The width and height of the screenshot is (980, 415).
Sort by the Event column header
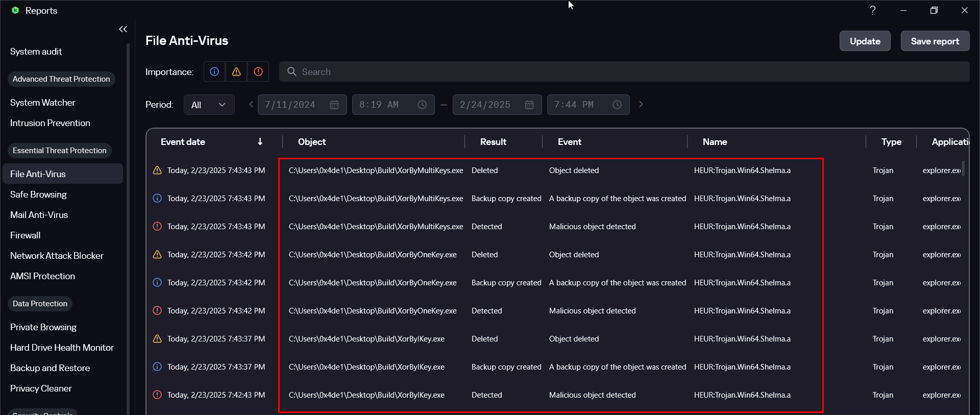tap(570, 142)
